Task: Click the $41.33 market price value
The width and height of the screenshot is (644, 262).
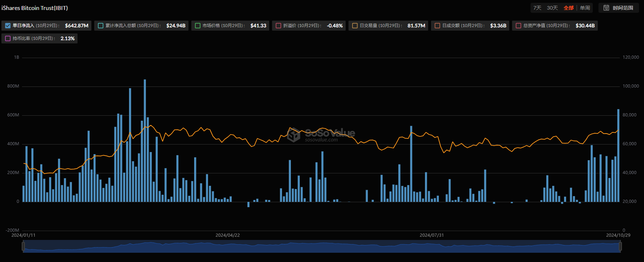Action: [x=259, y=26]
